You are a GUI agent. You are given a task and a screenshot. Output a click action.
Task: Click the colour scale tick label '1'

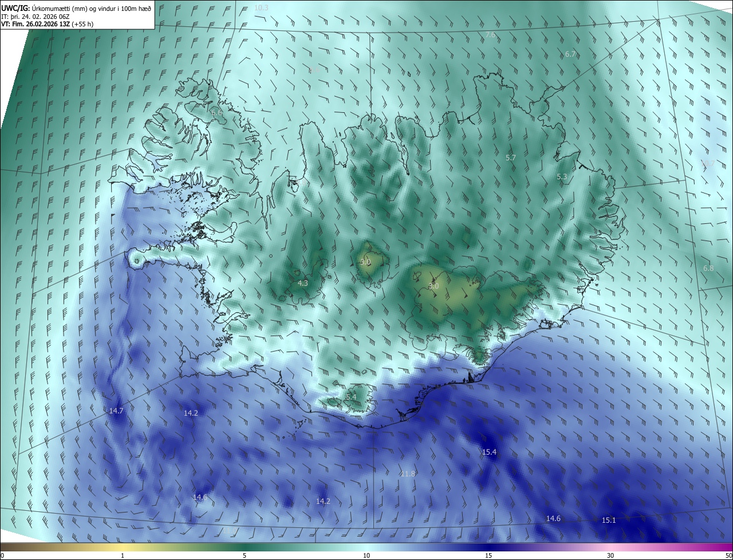123,556
